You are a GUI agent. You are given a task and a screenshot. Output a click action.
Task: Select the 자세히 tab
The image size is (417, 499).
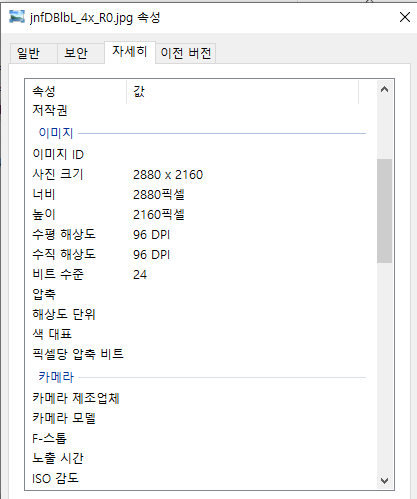[x=130, y=52]
